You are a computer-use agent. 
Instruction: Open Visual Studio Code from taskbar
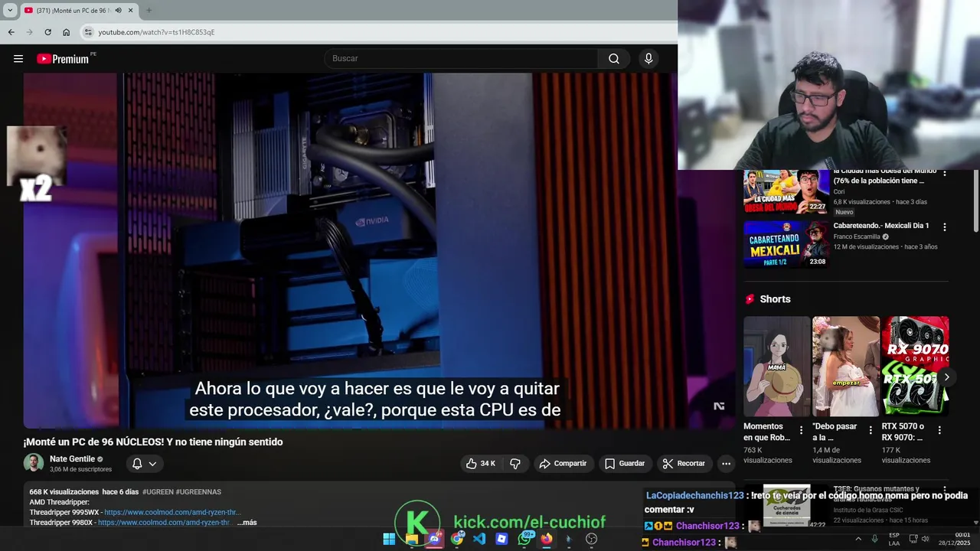(x=479, y=539)
